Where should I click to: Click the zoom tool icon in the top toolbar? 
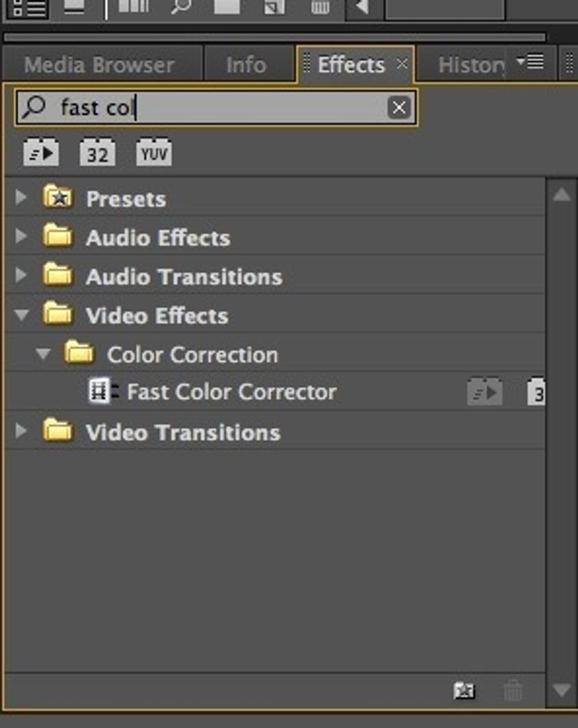183,7
